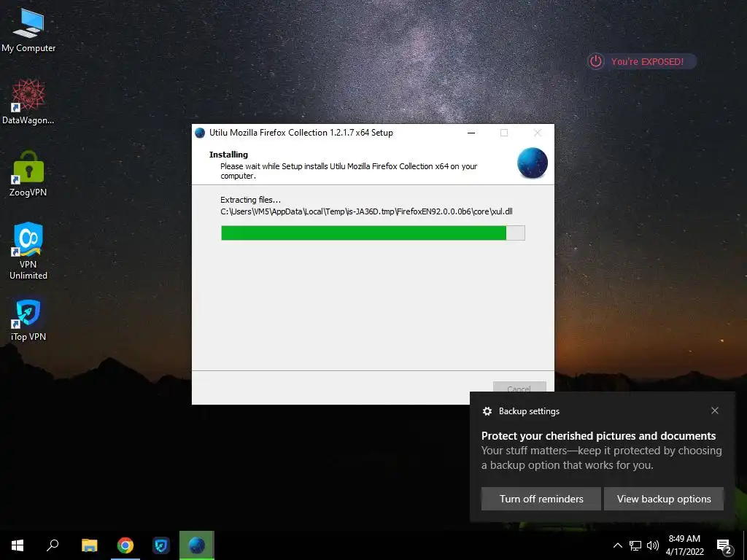This screenshot has width=747, height=560.
Task: Click "Protect your cherished pictures and documents" headline
Action: pos(598,436)
